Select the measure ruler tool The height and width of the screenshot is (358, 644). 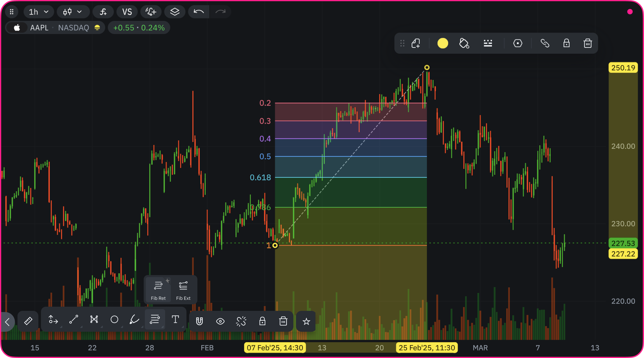pos(28,321)
